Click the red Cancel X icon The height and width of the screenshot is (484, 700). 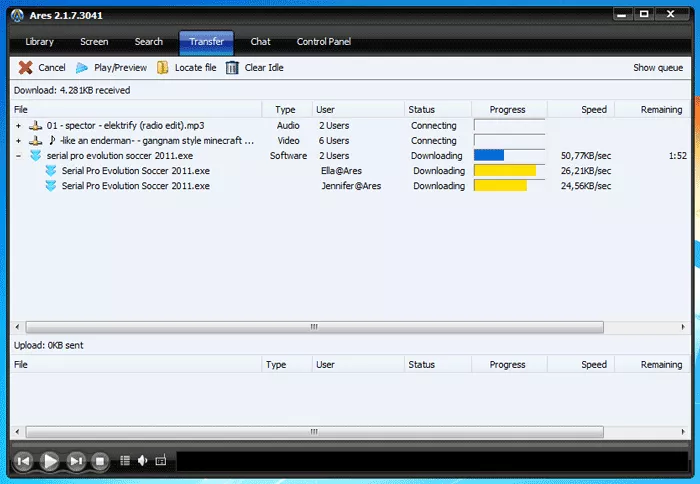[25, 67]
